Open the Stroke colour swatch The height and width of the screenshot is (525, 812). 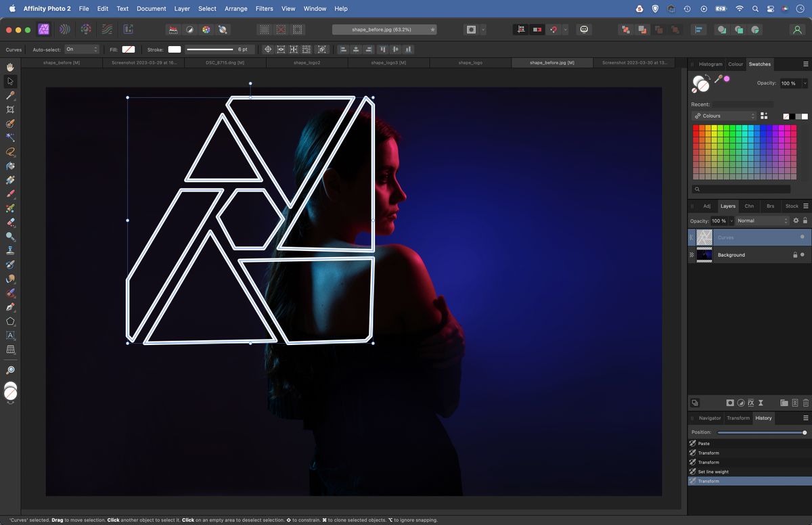tap(175, 49)
